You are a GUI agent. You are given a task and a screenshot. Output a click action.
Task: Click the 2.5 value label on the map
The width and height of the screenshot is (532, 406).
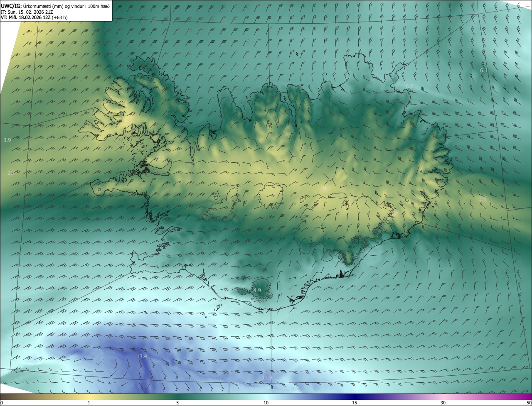click(483, 199)
